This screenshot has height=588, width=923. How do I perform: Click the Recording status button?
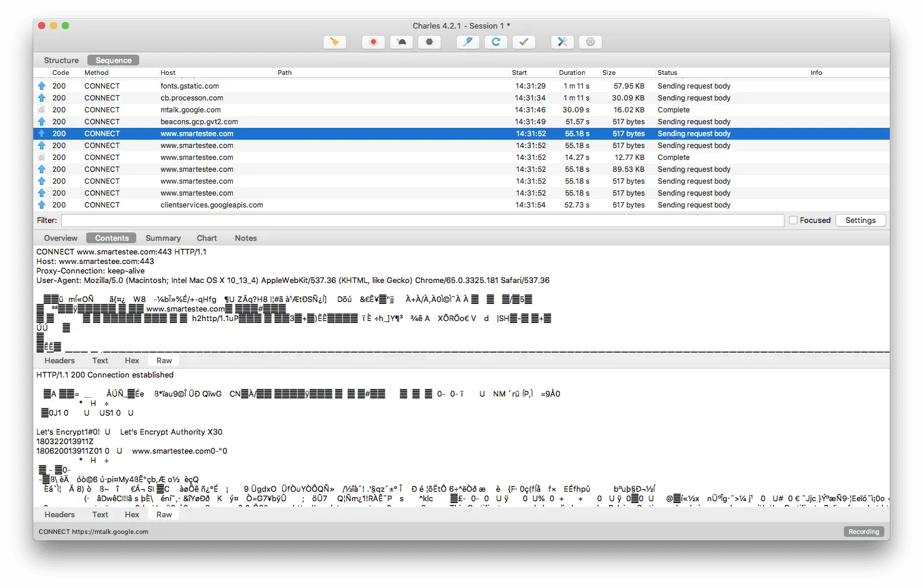864,532
